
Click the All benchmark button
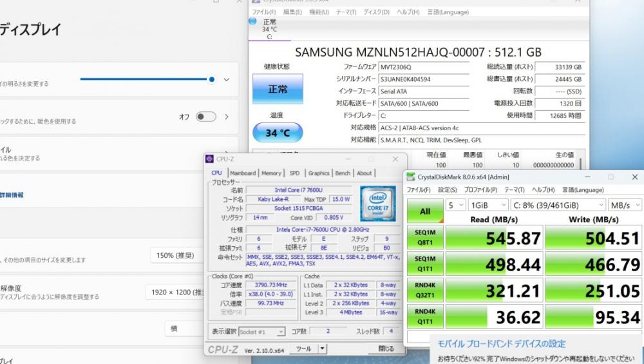(425, 211)
